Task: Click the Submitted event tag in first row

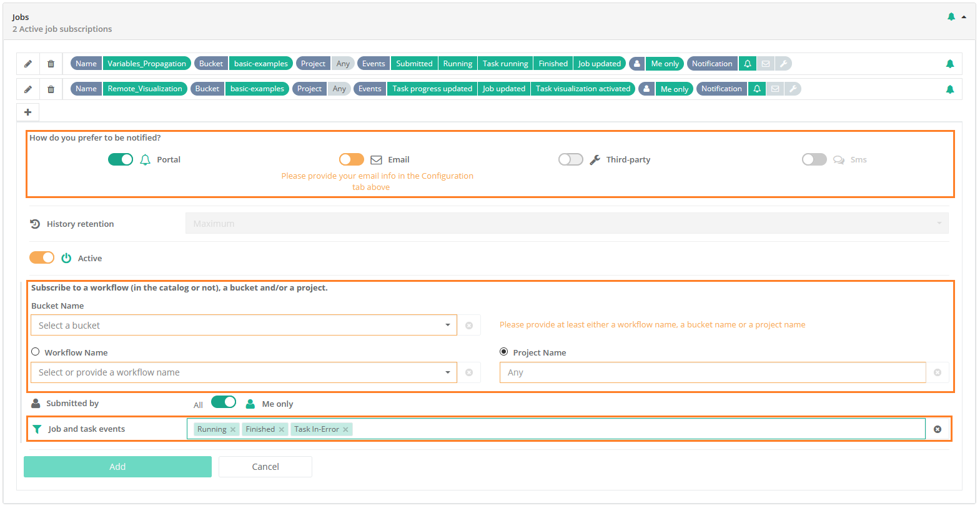Action: (x=414, y=64)
